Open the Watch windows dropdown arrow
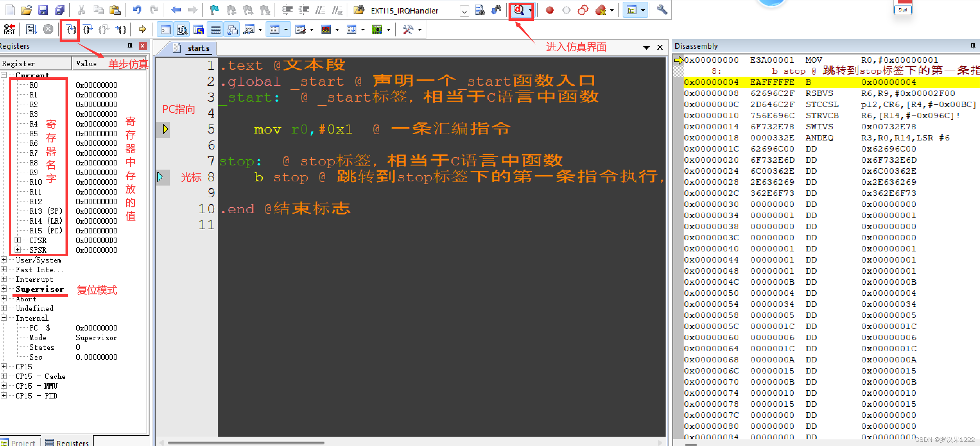 pyautogui.click(x=261, y=30)
